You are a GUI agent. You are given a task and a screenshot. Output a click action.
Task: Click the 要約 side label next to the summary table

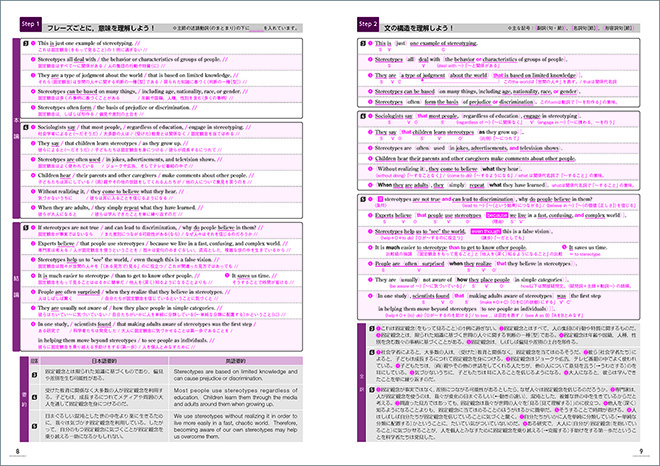pyautogui.click(x=24, y=399)
